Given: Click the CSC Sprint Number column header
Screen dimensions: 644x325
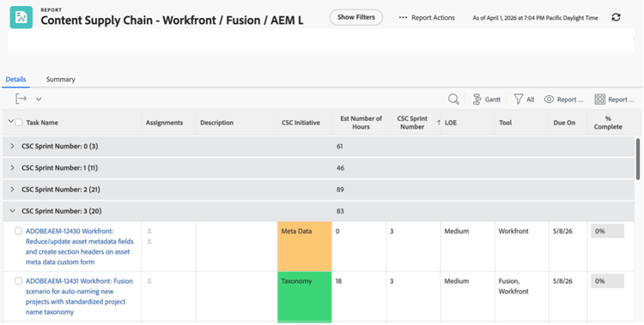Looking at the screenshot, I should coord(412,123).
